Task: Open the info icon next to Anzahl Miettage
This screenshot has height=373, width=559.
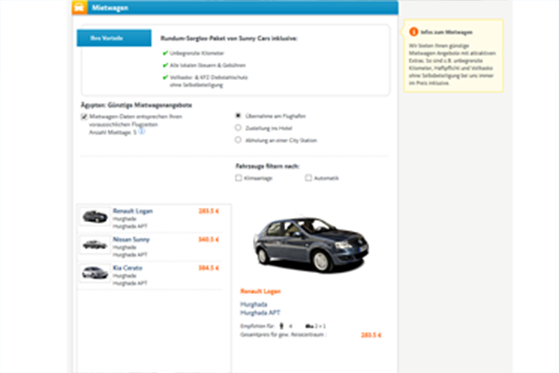Action: coord(142,132)
